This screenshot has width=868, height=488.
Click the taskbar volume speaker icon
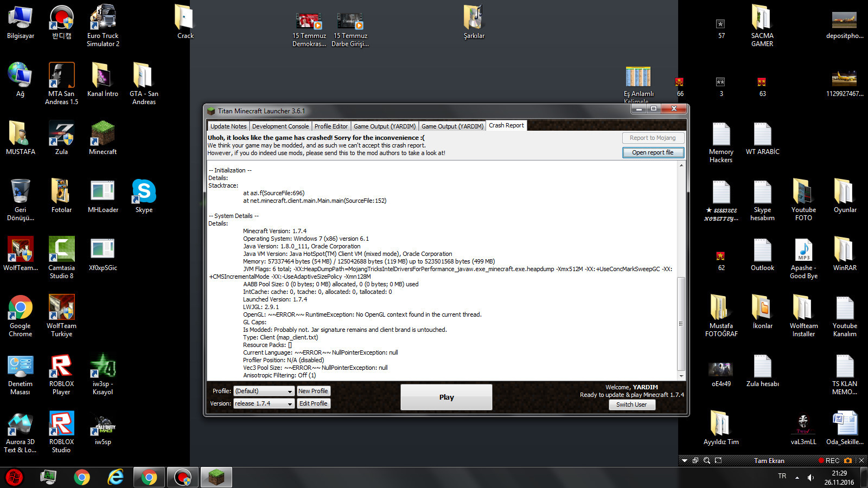click(x=810, y=477)
